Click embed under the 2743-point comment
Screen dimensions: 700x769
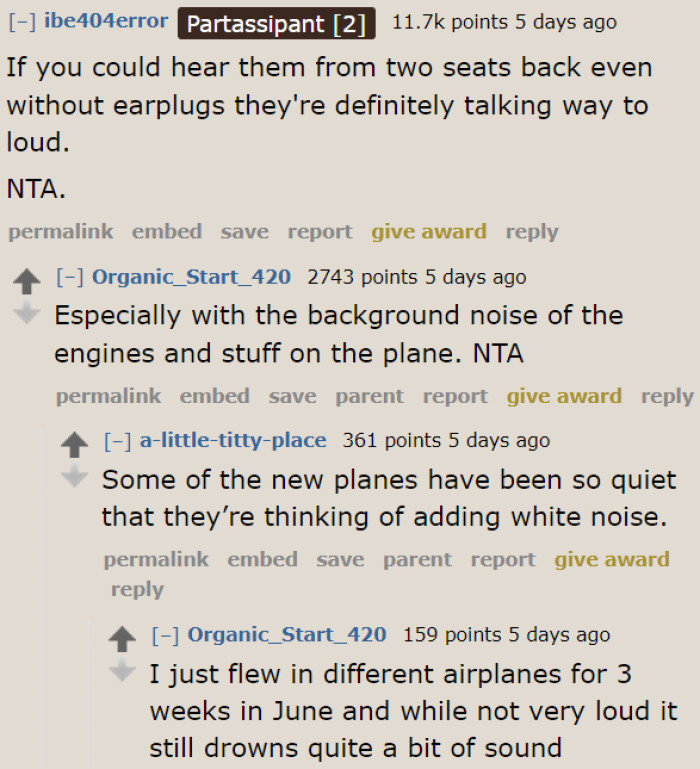point(215,396)
